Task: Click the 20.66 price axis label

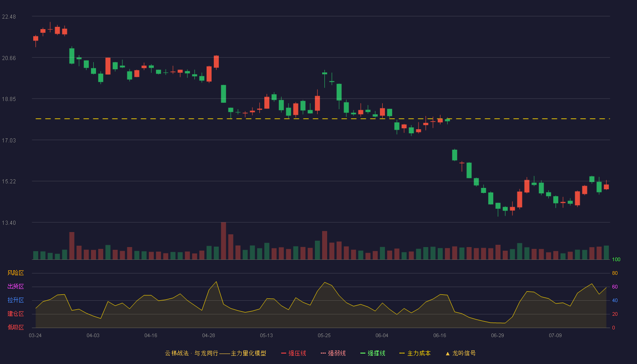Action: coord(9,58)
